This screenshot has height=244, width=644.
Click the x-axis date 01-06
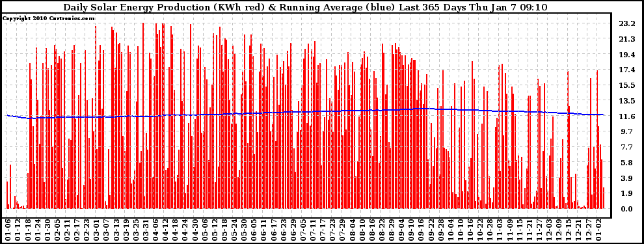7,230
